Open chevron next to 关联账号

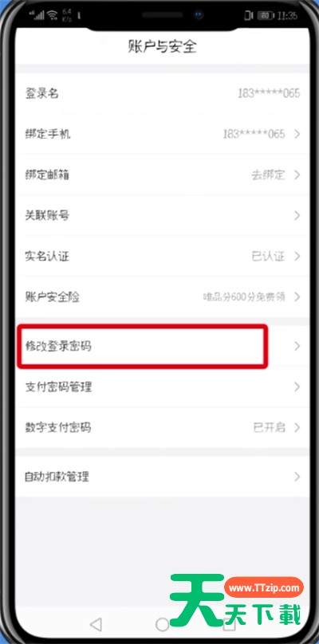[x=297, y=216]
